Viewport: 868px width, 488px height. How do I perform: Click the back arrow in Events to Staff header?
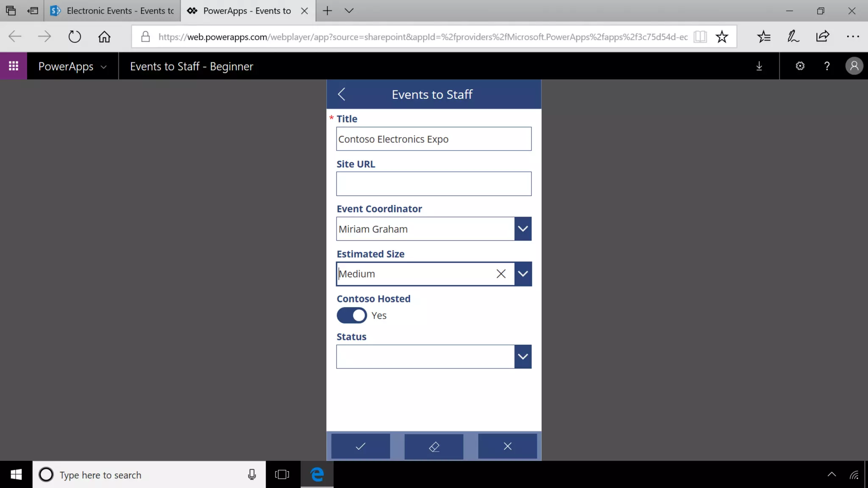click(342, 94)
